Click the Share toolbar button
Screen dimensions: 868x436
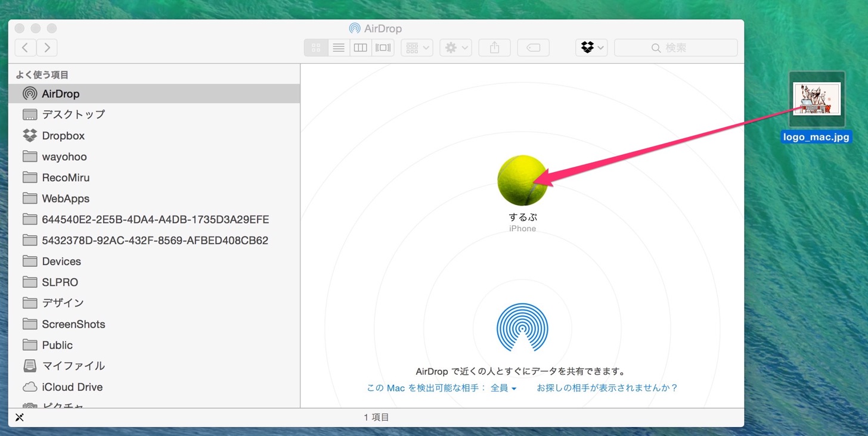[494, 48]
